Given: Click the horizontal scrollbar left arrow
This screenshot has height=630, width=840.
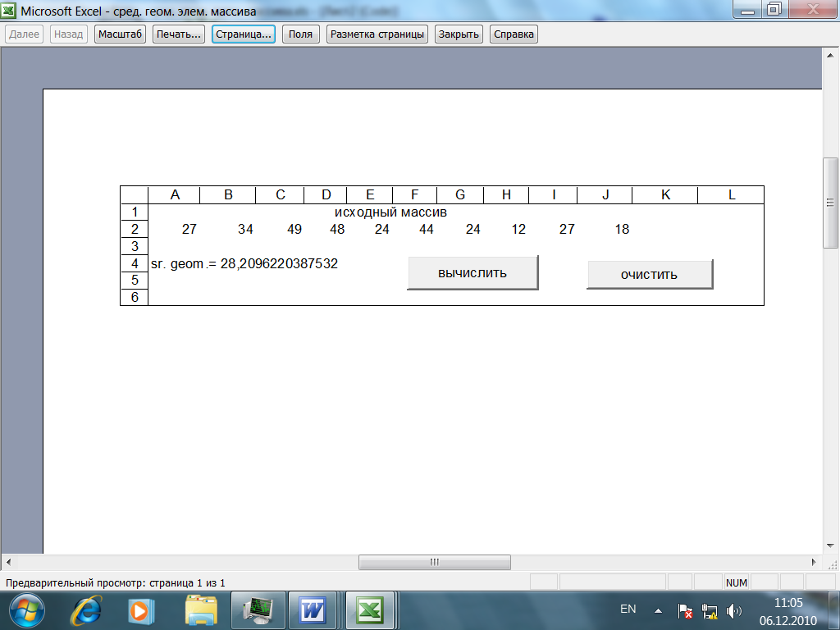Looking at the screenshot, I should pos(8,562).
